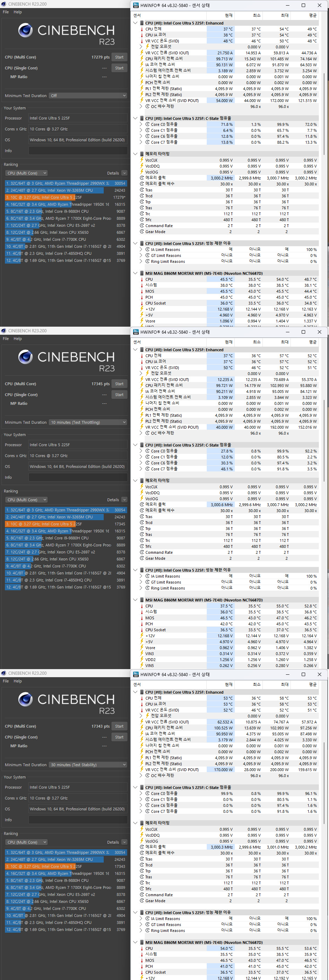
Task: Click 3.179 W value of 시스템 에이전트 row
Action: (x=226, y=740)
